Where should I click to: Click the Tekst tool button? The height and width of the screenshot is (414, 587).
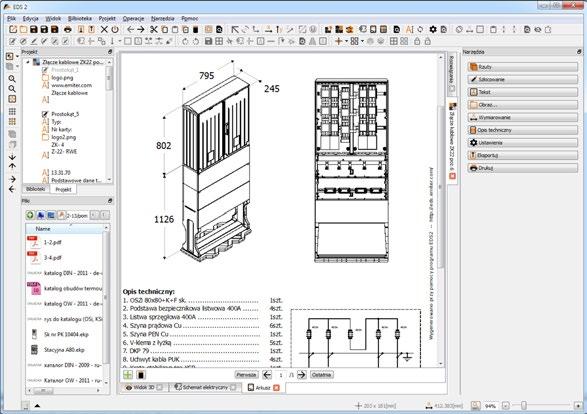coord(523,92)
